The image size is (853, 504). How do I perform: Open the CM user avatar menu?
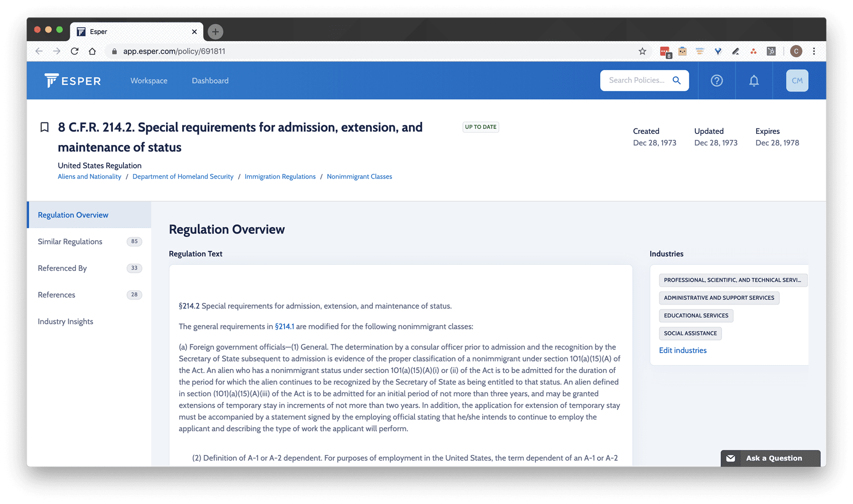[x=797, y=80]
